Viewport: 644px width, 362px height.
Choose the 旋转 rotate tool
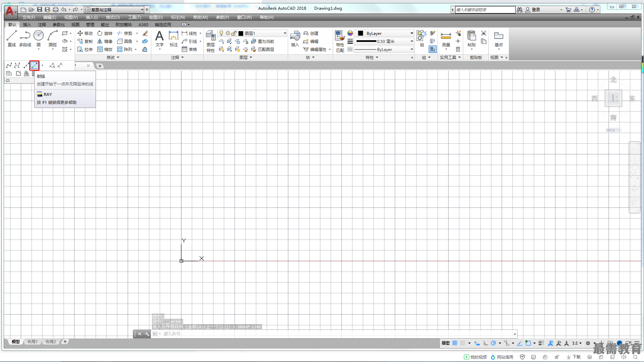coord(105,33)
